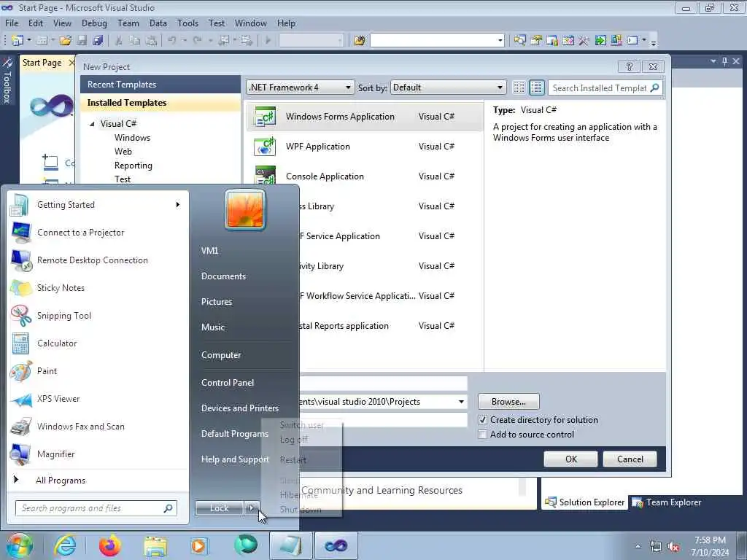Open dropdown arrow beside New Project icon
This screenshot has height=560, width=747.
[x=29, y=41]
